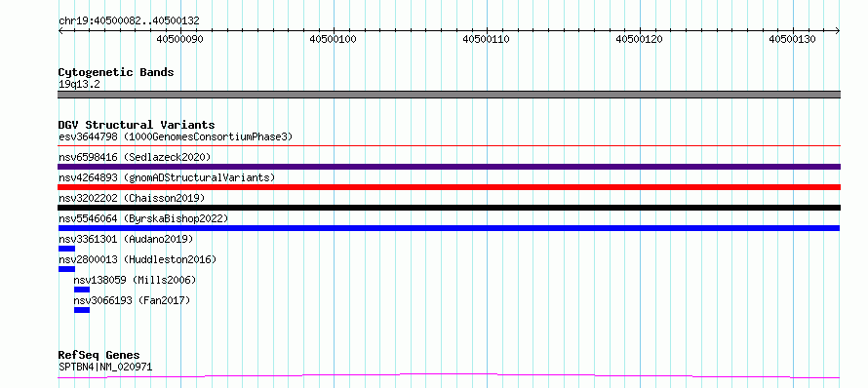This screenshot has width=868, height=388.
Task: Open variant nsv6598416 (Sedlazeck2020) label
Action: [x=135, y=157]
